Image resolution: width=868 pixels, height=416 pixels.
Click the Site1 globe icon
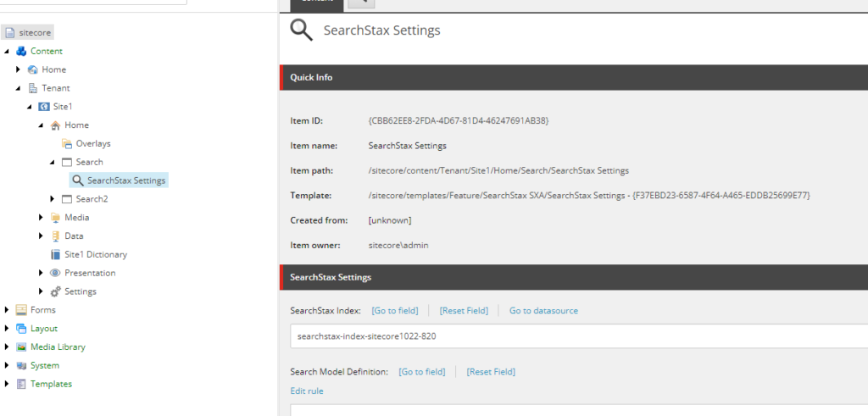pos(44,106)
